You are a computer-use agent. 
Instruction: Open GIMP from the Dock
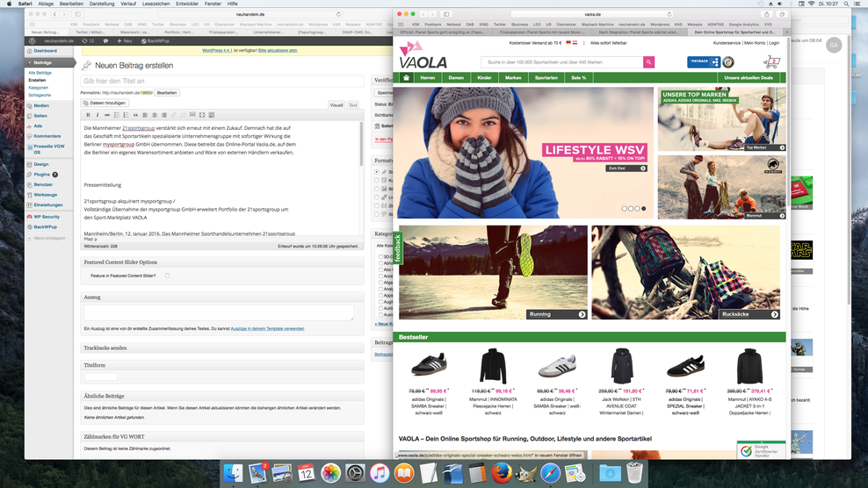[x=525, y=474]
